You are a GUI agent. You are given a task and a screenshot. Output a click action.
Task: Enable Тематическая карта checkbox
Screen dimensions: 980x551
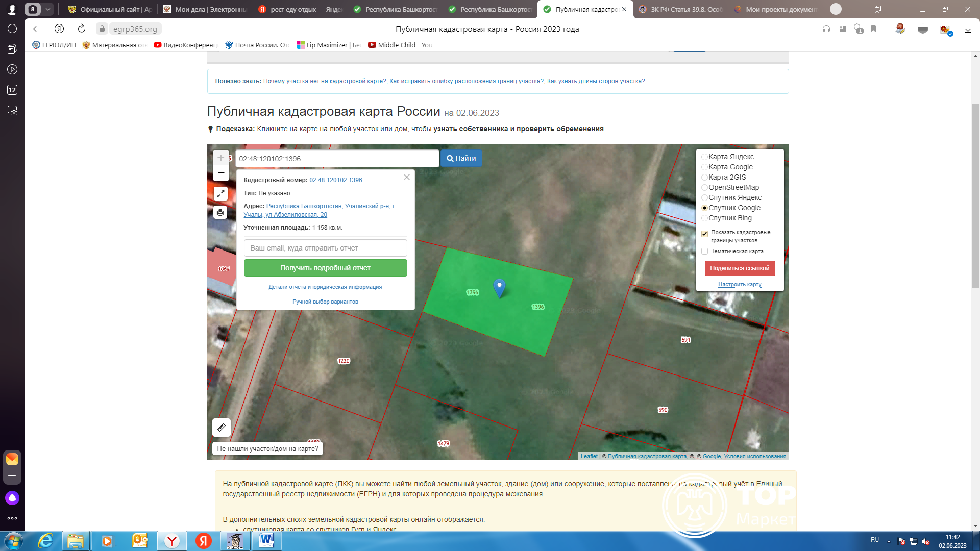tap(704, 252)
